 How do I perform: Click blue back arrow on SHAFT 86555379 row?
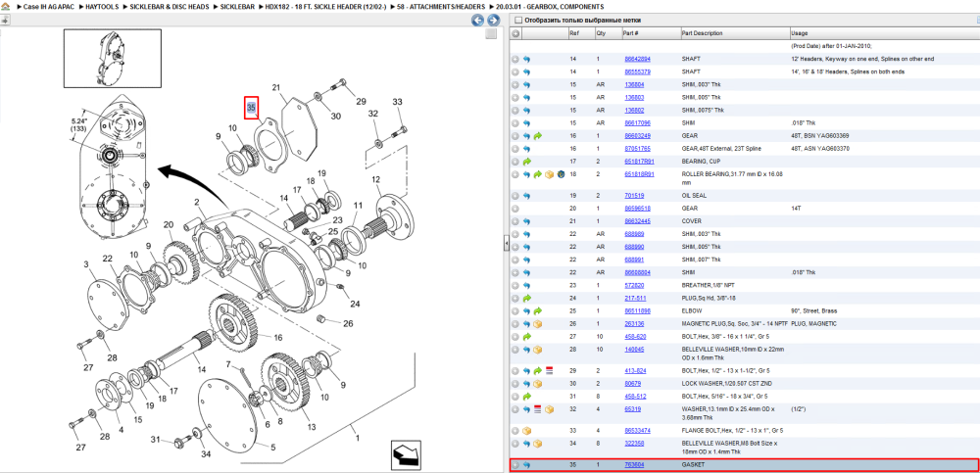click(526, 71)
